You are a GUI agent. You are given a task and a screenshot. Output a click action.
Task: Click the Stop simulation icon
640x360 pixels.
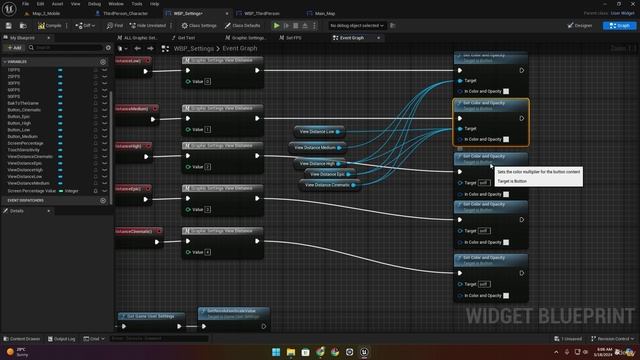(296, 26)
